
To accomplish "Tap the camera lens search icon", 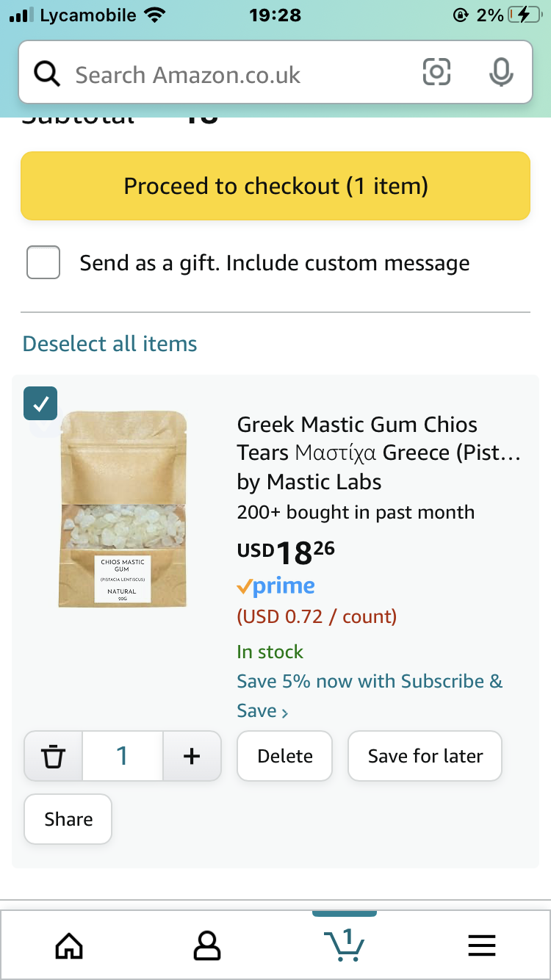I will click(x=436, y=72).
